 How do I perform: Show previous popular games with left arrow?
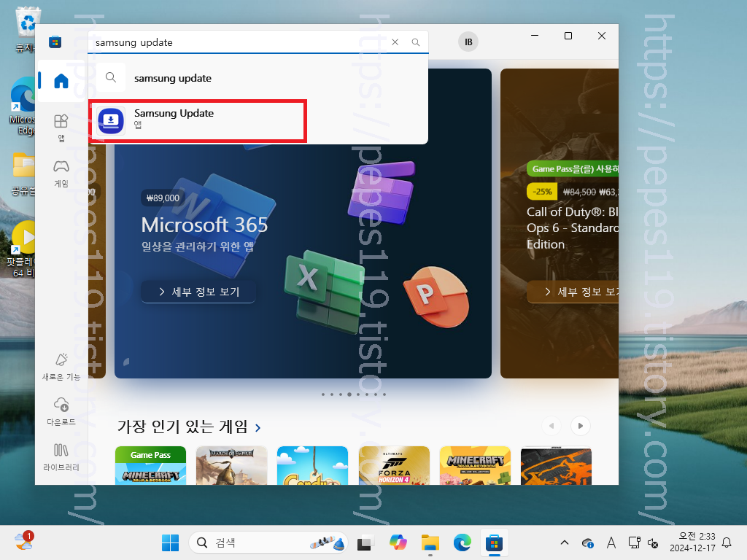click(551, 426)
